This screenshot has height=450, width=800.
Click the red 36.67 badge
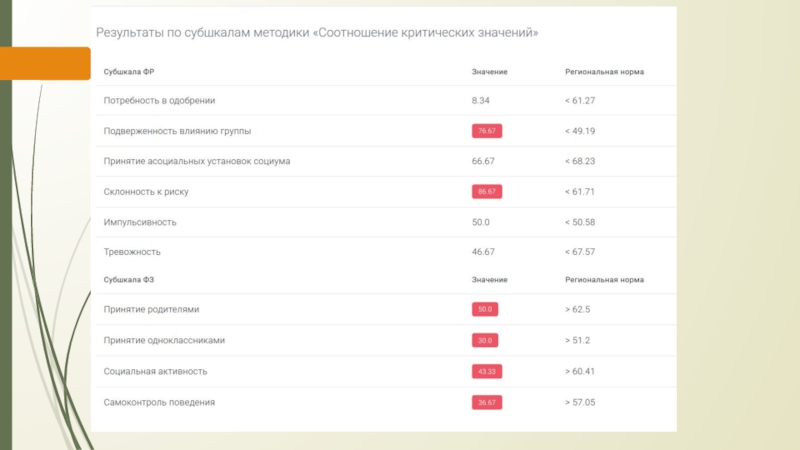[487, 402]
